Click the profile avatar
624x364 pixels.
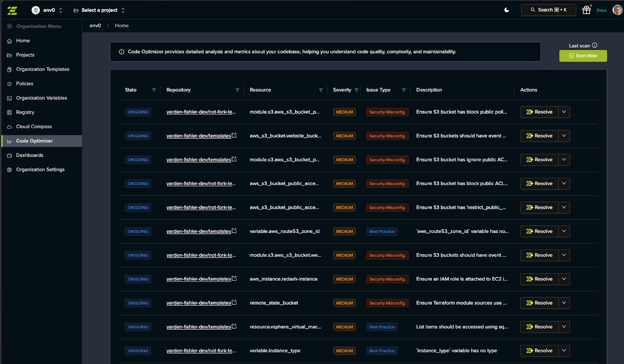[x=617, y=10]
